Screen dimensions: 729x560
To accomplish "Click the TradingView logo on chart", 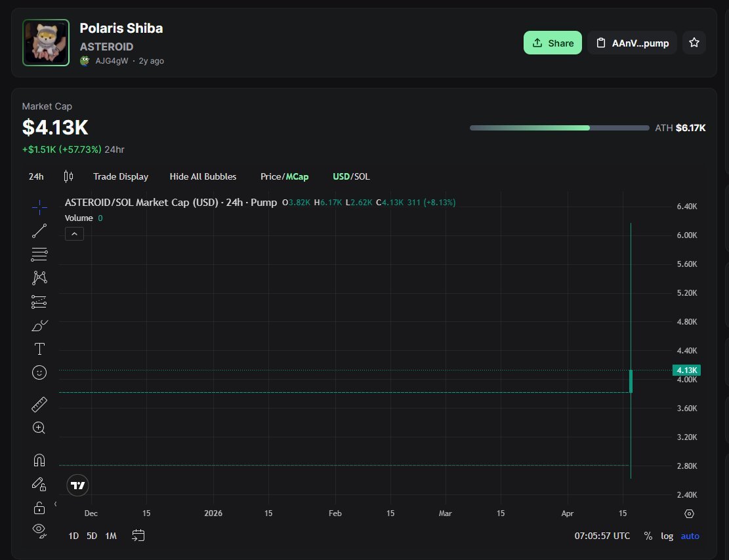I will coord(77,485).
